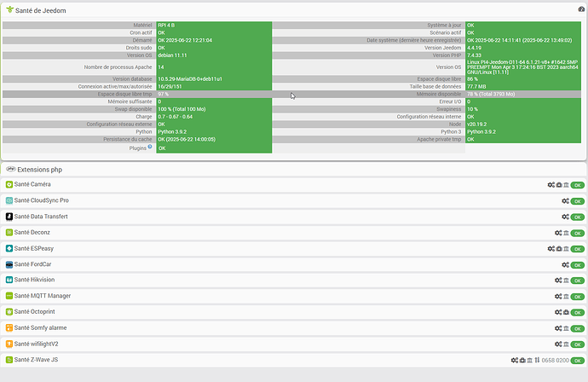Collapse the Santé de Jeedom panel title

point(41,10)
